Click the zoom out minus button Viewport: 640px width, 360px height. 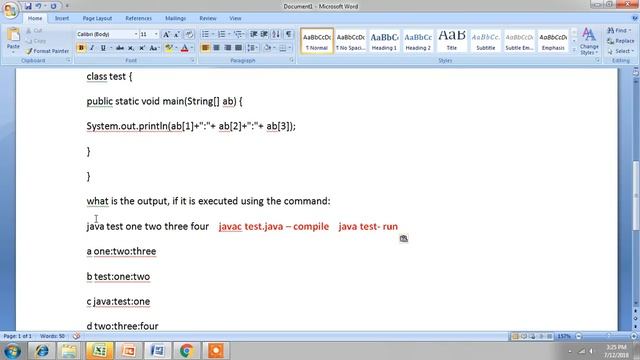pyautogui.click(x=578, y=336)
